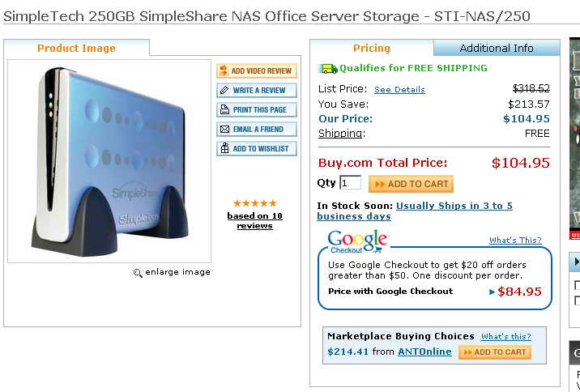Switch to the Additional Info tab
The width and height of the screenshot is (580, 392).
[497, 48]
